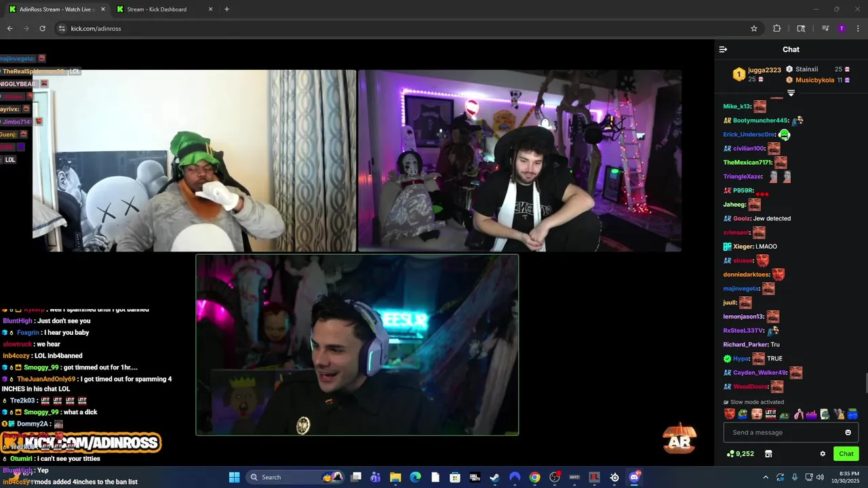Open the emoji picker in the message box

coord(848,432)
